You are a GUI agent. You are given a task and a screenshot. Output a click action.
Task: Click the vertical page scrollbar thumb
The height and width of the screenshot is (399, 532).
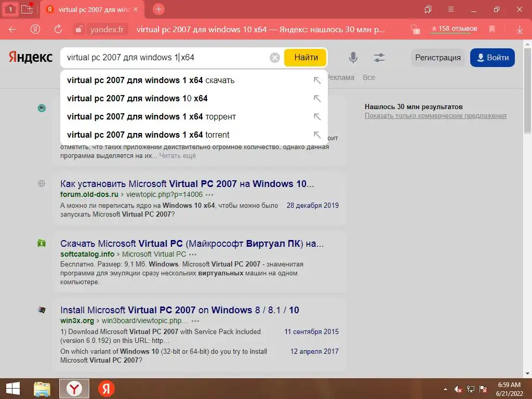[x=527, y=90]
